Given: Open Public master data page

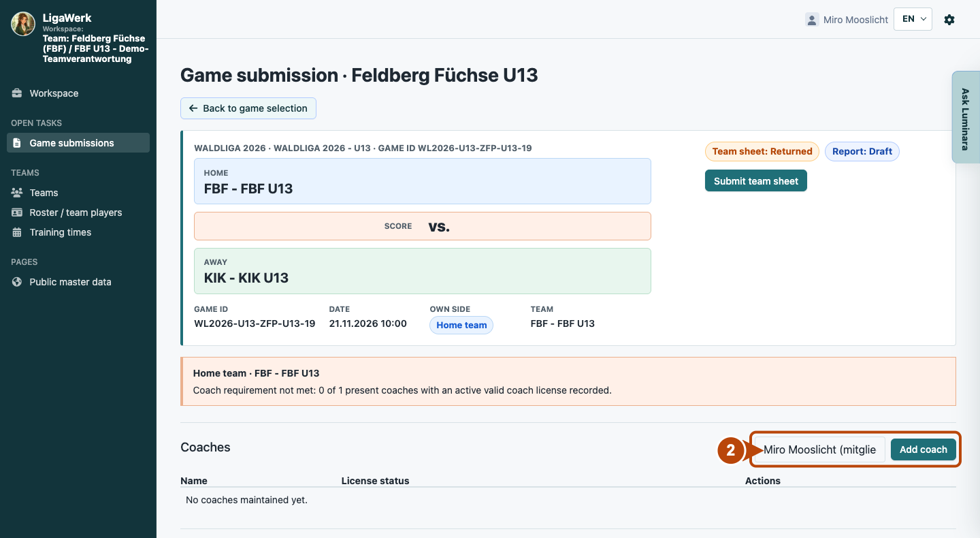Looking at the screenshot, I should [x=78, y=282].
